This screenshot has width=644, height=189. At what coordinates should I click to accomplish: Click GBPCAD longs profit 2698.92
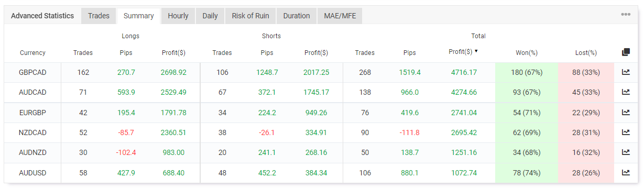point(173,72)
